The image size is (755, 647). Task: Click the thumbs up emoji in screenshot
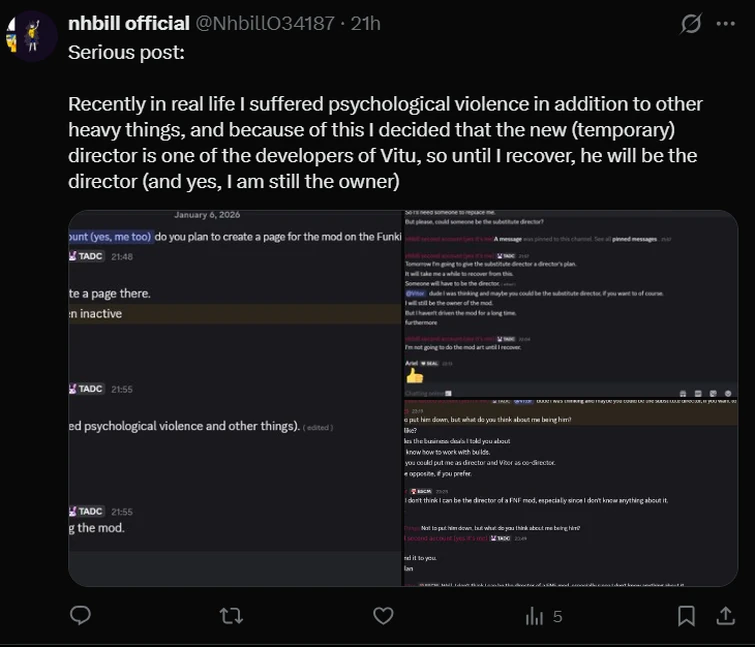pos(414,376)
